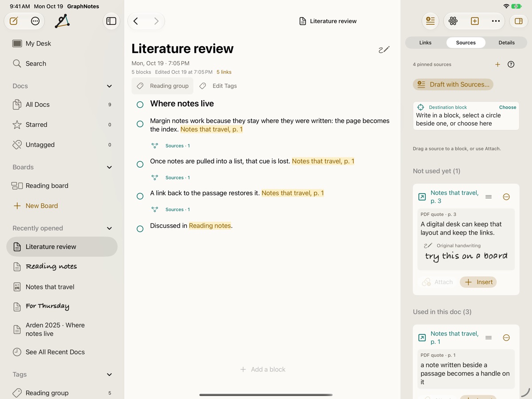The width and height of the screenshot is (532, 399).
Task: Toggle the right inspector panel
Action: click(x=519, y=21)
